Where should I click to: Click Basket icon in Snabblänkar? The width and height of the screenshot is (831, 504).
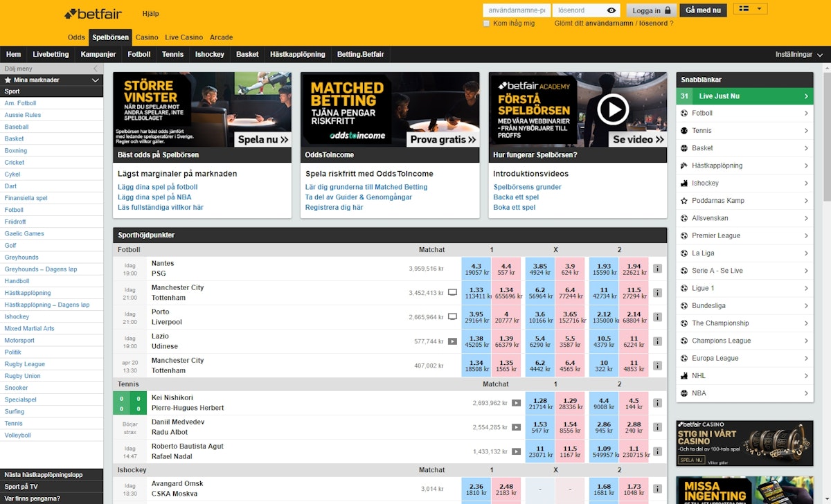(x=684, y=147)
